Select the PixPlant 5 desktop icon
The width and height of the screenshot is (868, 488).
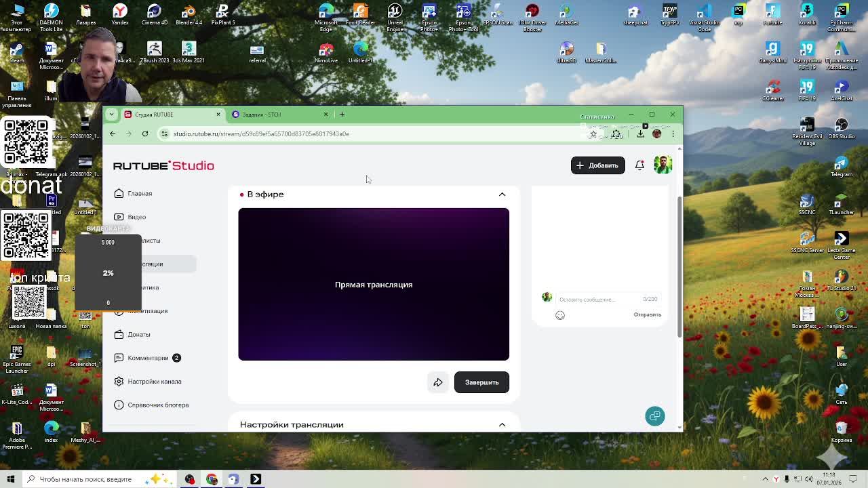click(x=222, y=14)
